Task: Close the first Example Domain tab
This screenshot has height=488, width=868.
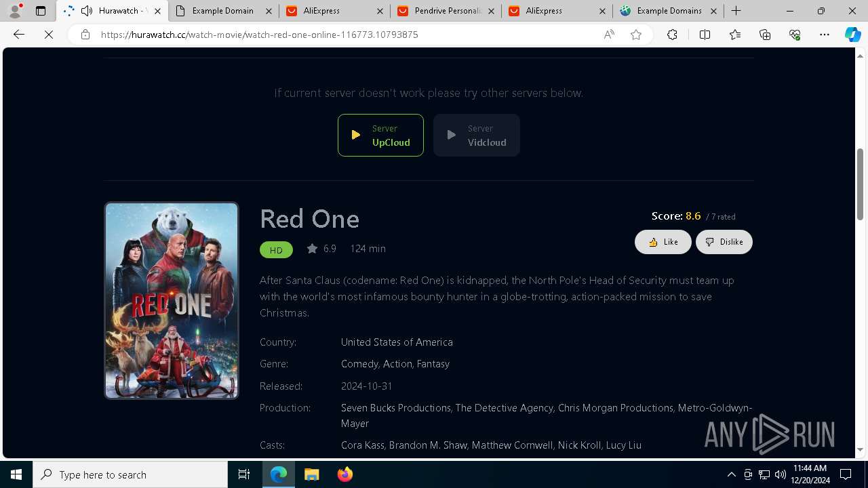Action: point(269,11)
